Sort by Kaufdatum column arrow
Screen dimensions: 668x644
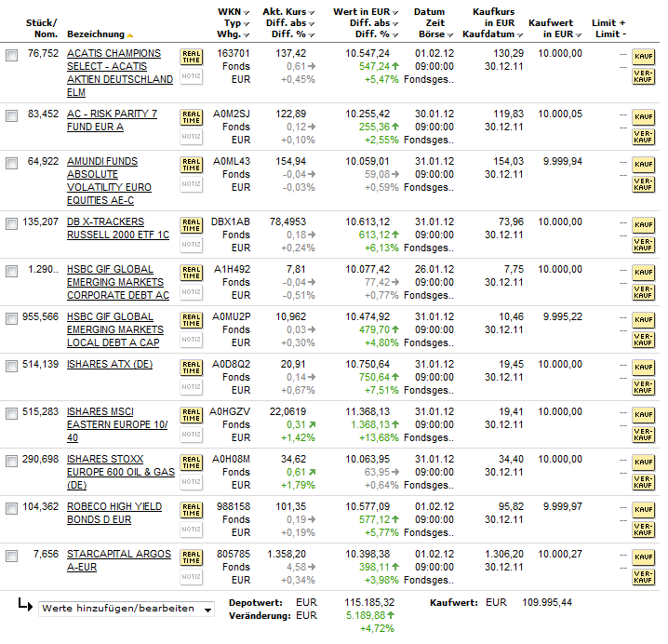520,35
